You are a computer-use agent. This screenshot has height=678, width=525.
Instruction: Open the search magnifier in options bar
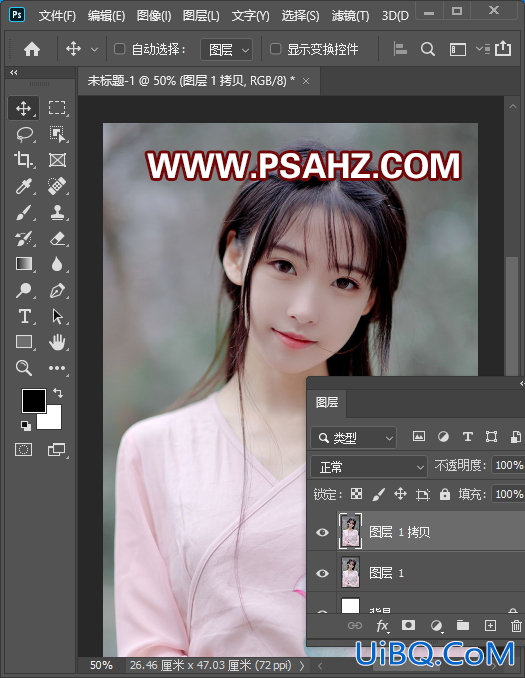(428, 49)
